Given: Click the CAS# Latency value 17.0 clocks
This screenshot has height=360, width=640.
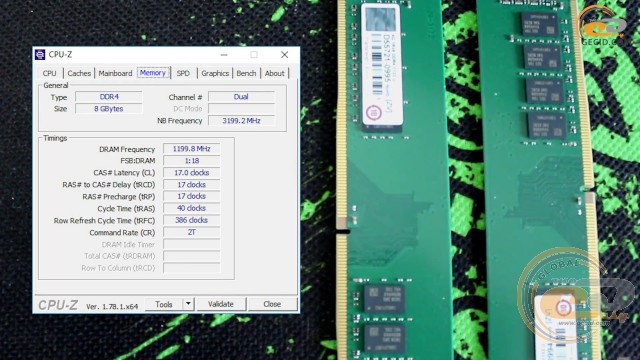Looking at the screenshot, I should (x=191, y=173).
